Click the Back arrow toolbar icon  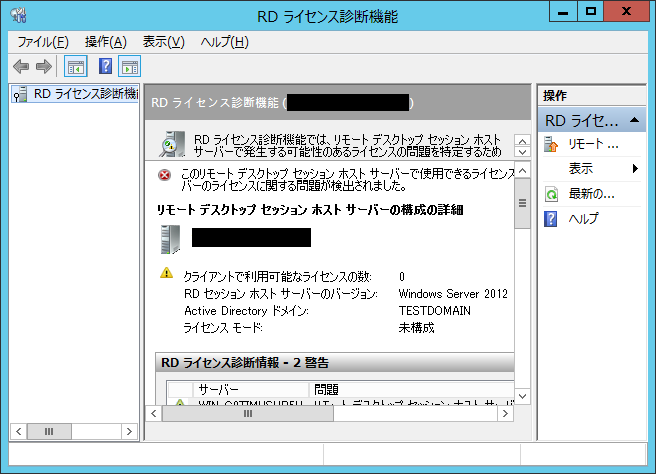coord(21,67)
